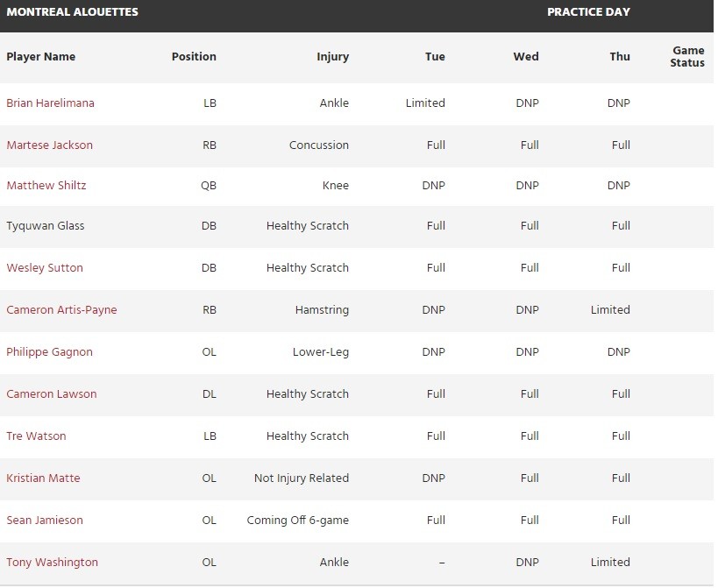Click the Game Status column header

pyautogui.click(x=687, y=57)
